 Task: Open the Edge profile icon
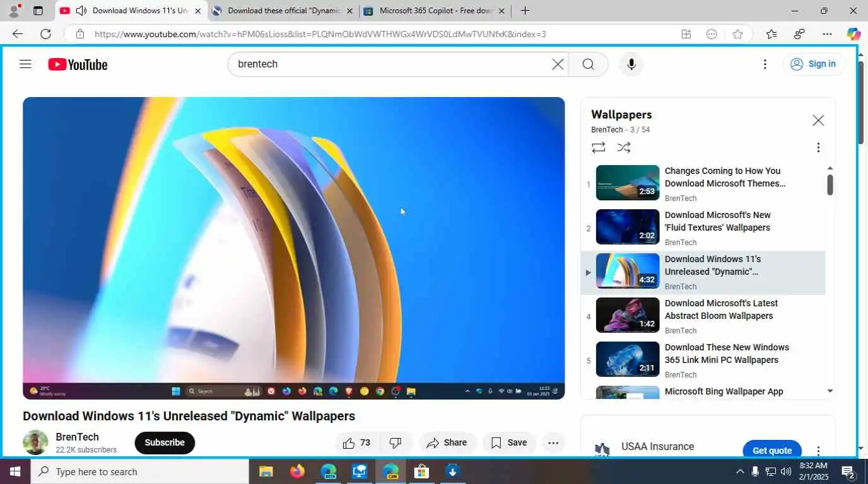pos(14,11)
